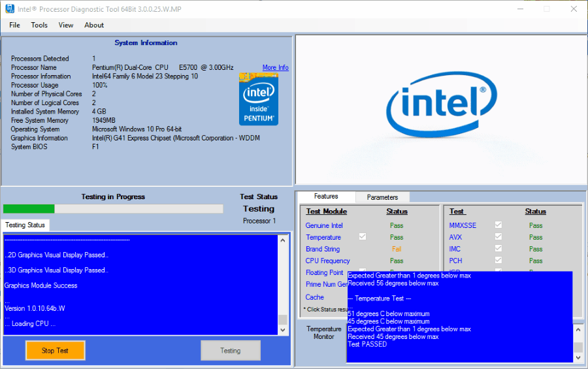Open the Floating Point test module

click(x=324, y=272)
